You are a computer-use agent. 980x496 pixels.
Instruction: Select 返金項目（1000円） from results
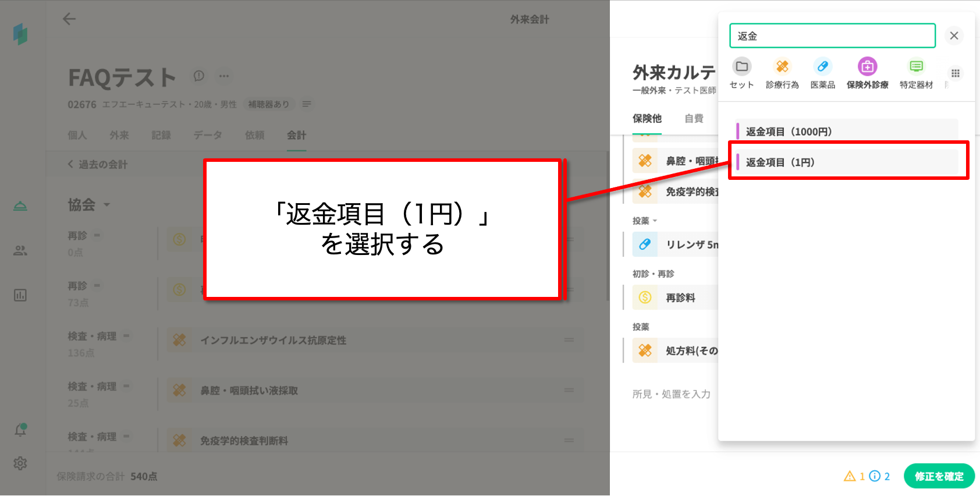tap(847, 132)
